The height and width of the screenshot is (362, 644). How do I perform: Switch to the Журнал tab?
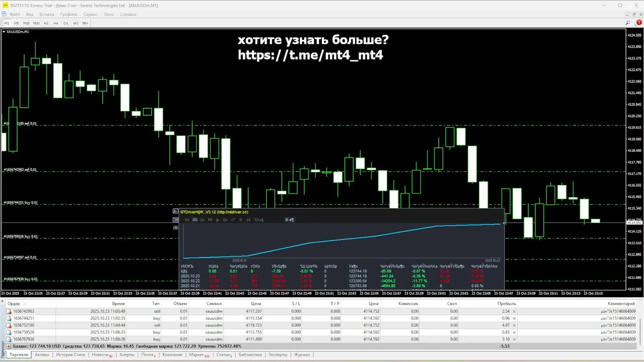click(302, 355)
